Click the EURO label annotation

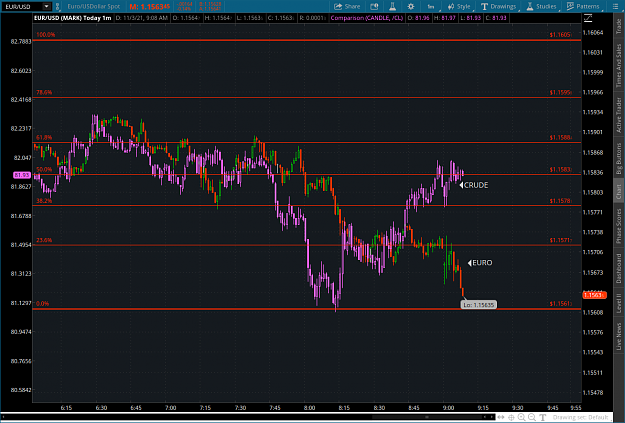pyautogui.click(x=480, y=263)
